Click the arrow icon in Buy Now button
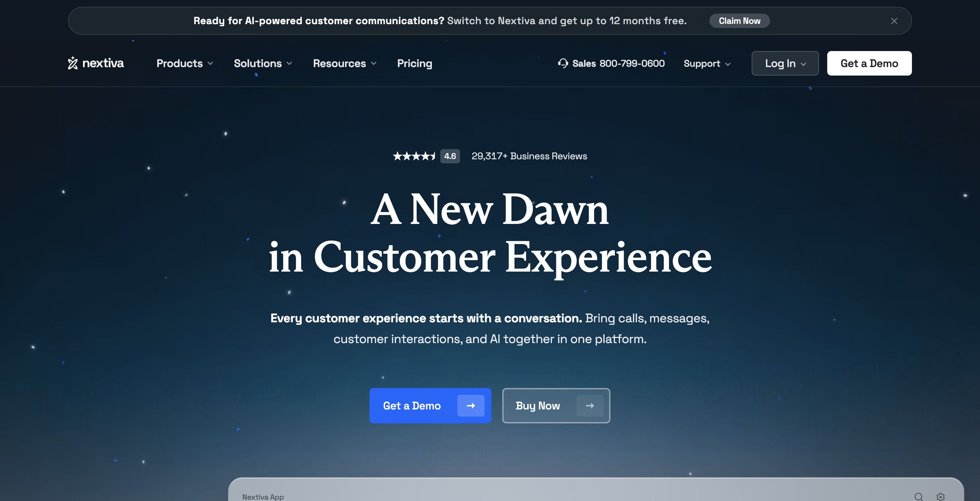 click(x=590, y=405)
